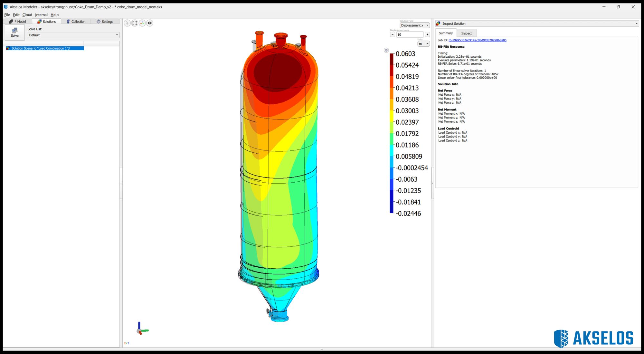Decrease displacement scale with minus button

[392, 34]
